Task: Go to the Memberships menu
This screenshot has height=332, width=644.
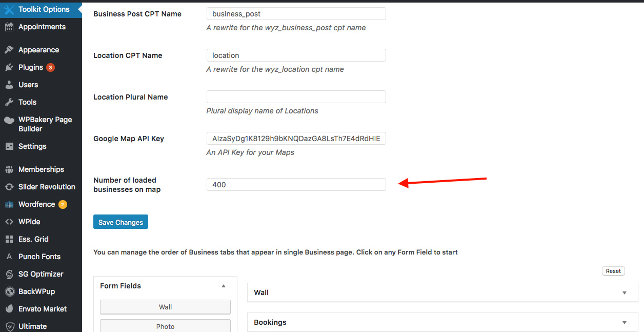Action: pos(41,169)
